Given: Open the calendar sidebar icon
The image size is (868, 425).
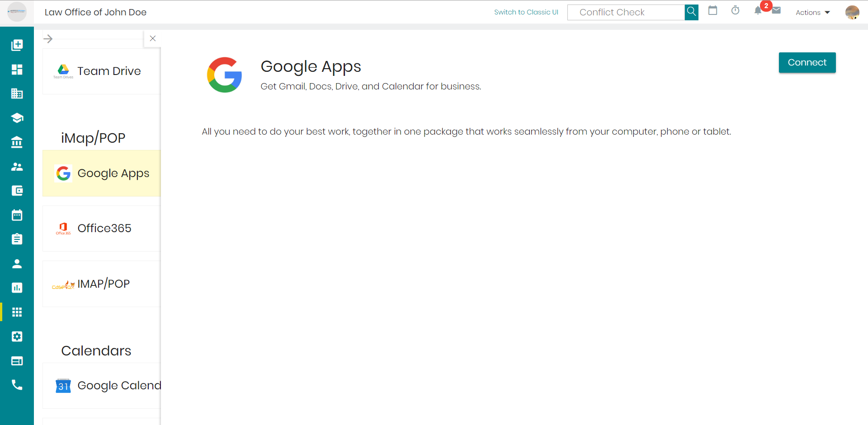Looking at the screenshot, I should 17,215.
